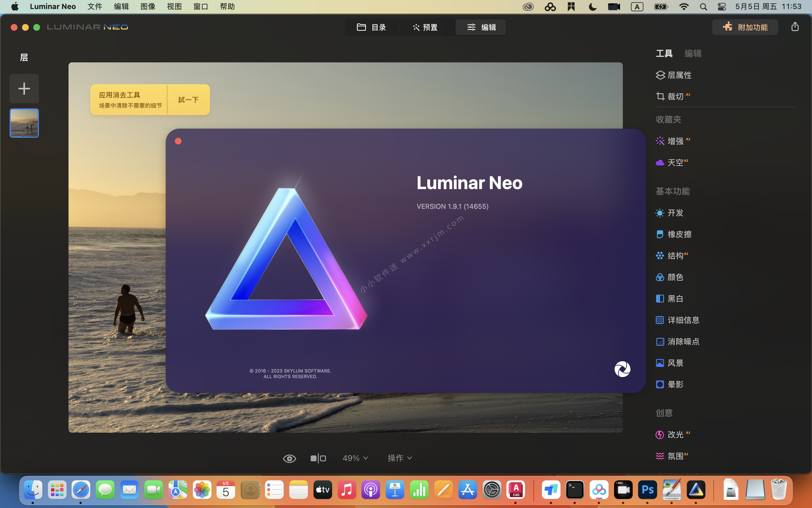
Task: Open the 黑白 black and white tool
Action: coord(670,299)
